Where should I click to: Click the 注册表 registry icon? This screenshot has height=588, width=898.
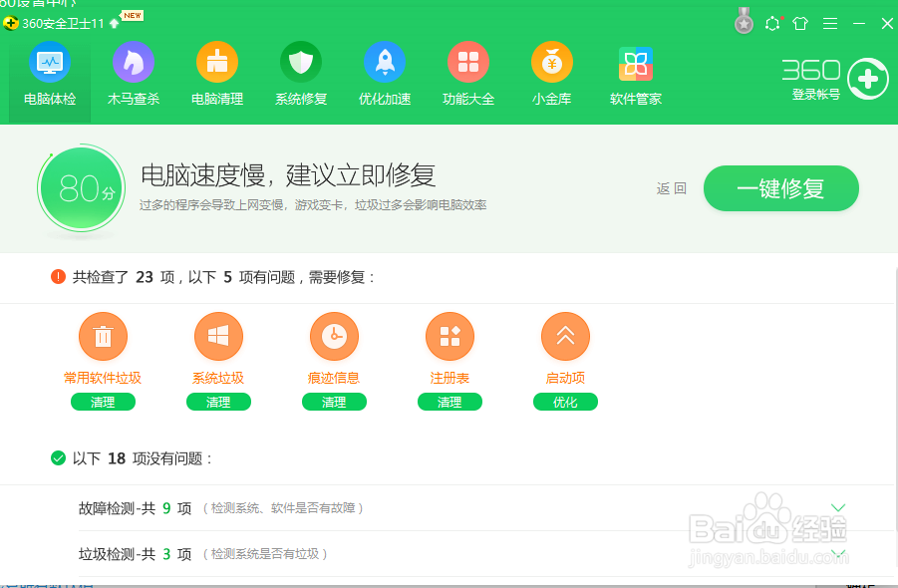click(450, 336)
